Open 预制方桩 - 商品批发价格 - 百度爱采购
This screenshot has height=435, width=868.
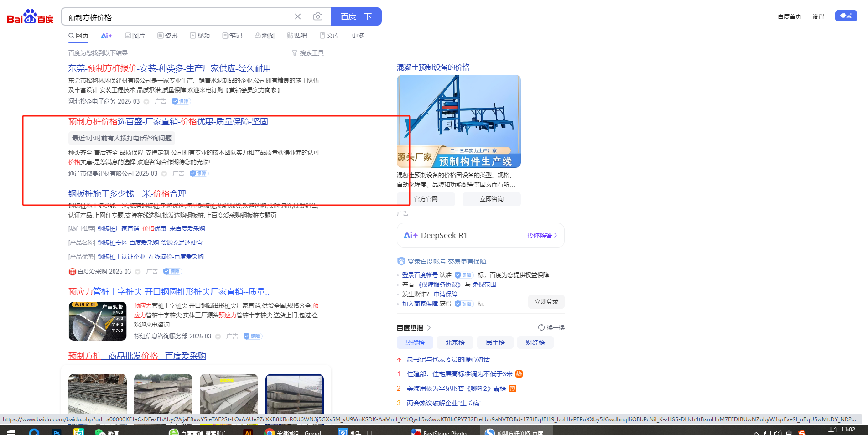(137, 356)
